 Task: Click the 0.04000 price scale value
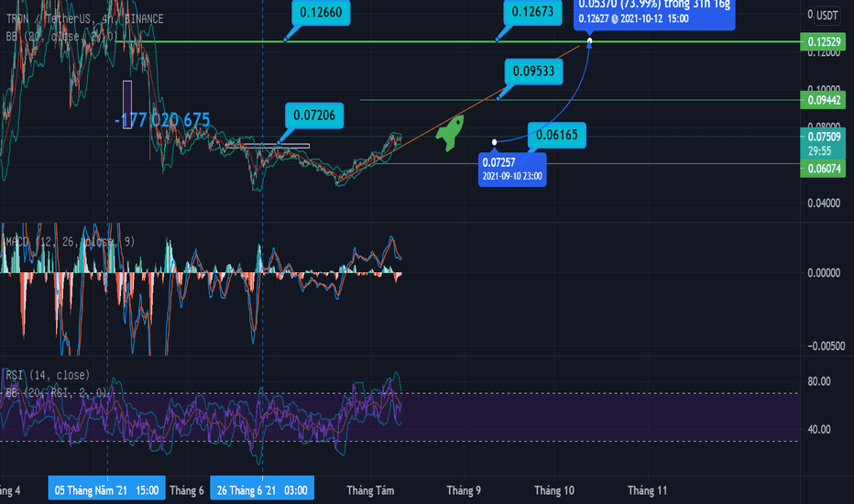coord(824,203)
